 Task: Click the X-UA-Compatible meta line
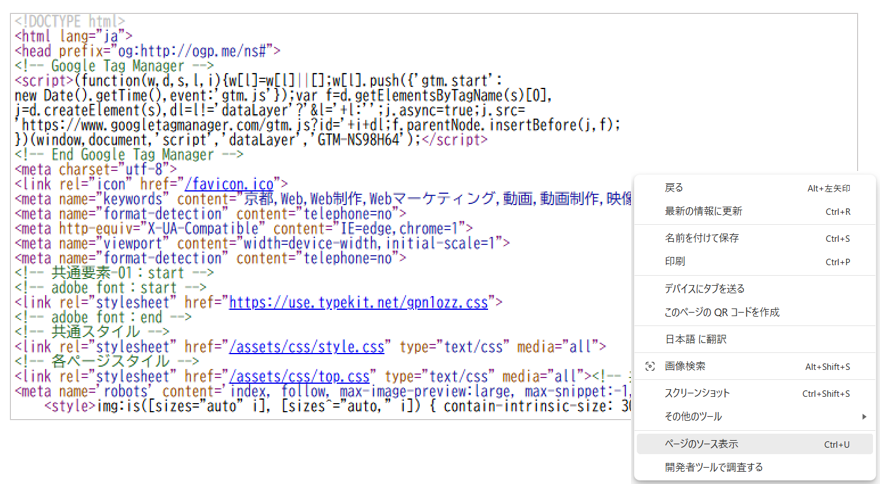244,229
